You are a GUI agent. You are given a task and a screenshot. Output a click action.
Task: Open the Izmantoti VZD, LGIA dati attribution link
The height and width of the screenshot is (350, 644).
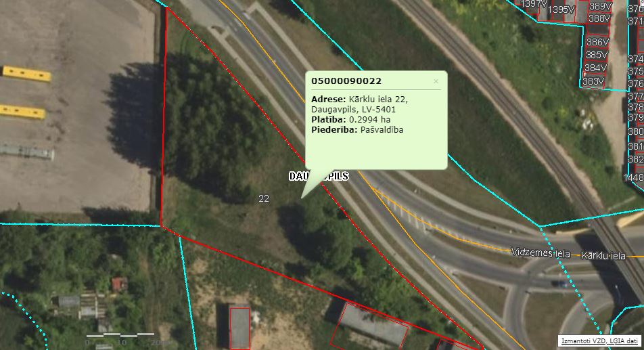coord(599,341)
